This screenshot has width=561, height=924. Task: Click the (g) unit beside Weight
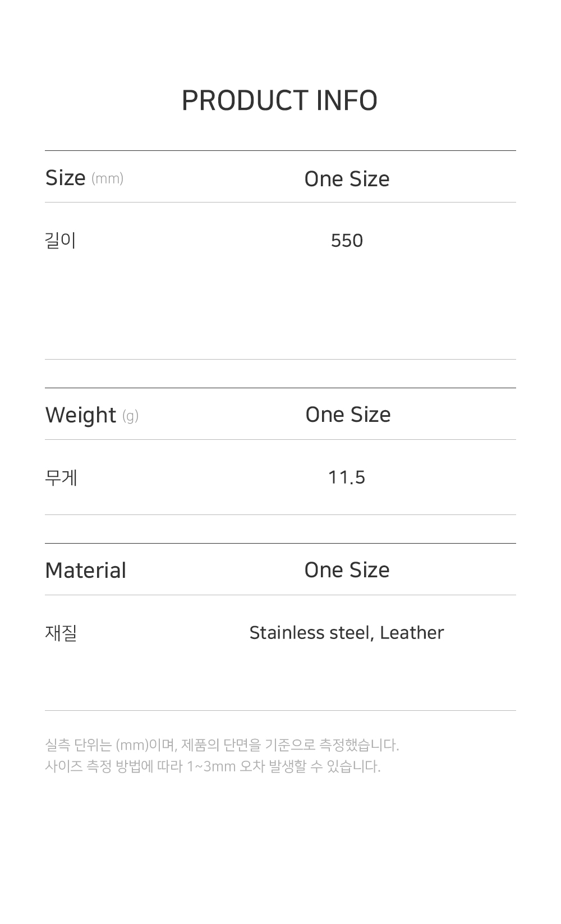(x=130, y=416)
